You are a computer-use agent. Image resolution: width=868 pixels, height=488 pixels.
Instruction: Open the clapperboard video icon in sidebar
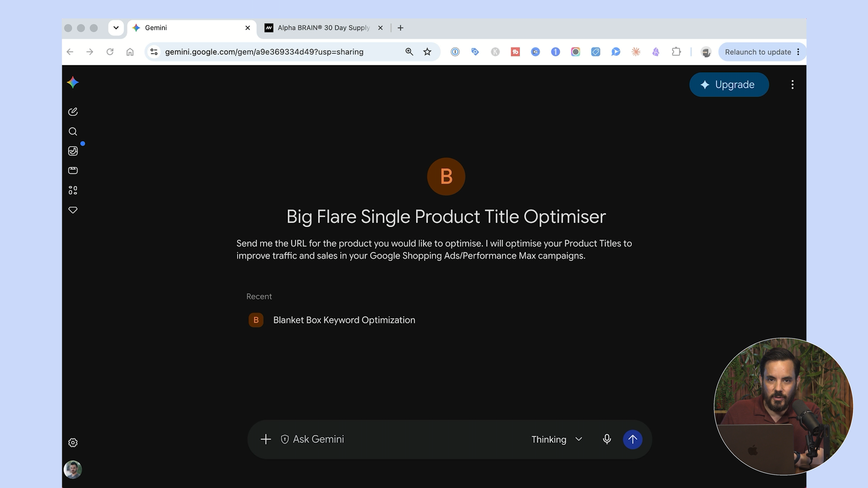pos(73,170)
